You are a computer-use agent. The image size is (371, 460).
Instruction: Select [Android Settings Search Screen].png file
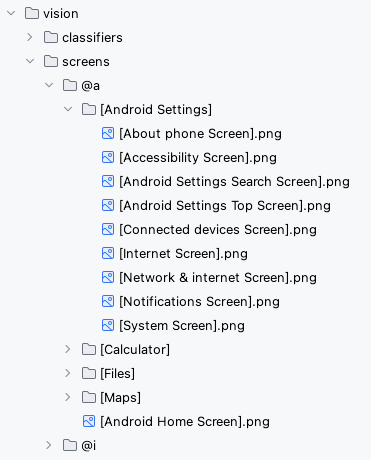(234, 182)
